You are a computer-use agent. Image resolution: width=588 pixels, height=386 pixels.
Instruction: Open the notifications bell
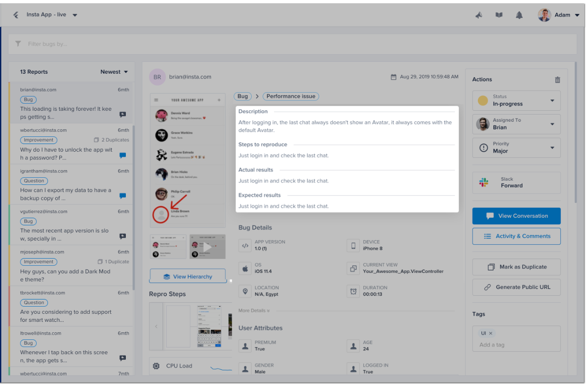tap(519, 15)
